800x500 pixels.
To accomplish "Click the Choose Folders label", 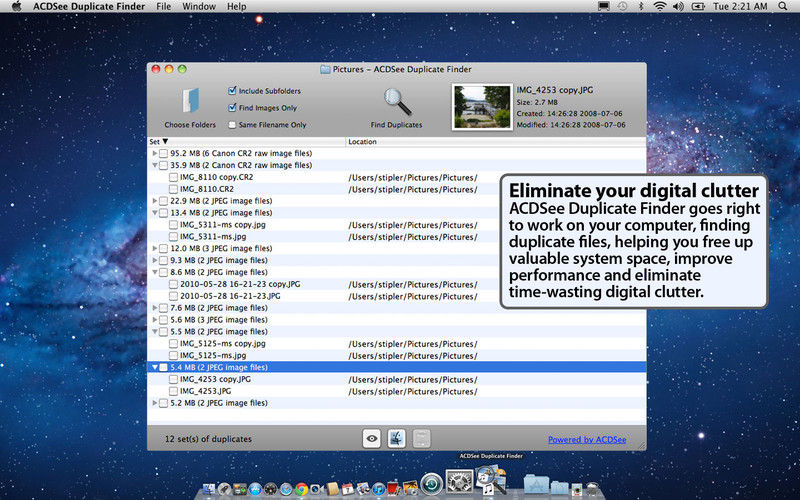I will (x=190, y=124).
